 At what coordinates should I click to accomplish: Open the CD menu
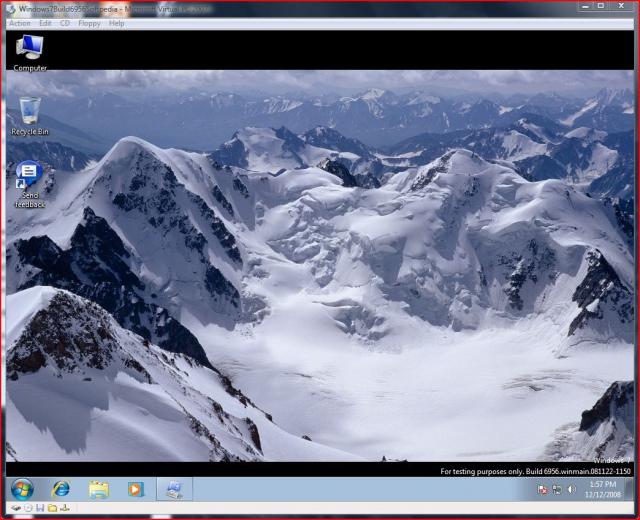[65, 23]
